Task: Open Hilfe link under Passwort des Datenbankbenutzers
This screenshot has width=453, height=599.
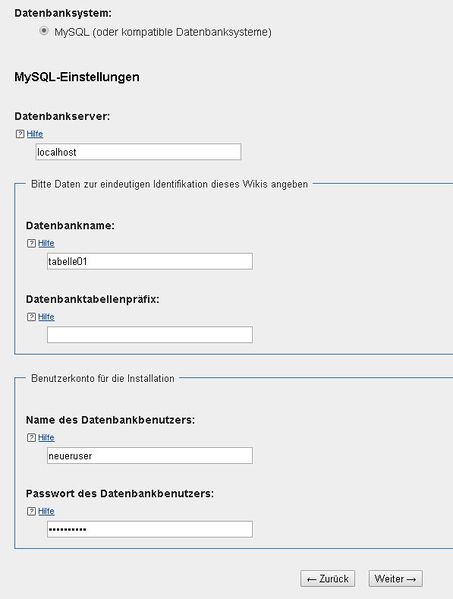Action: coord(46,512)
